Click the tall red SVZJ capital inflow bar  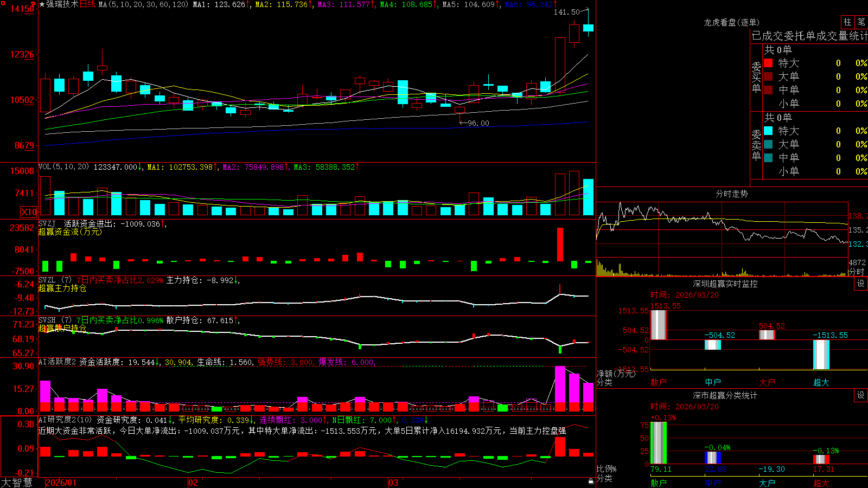tap(560, 245)
